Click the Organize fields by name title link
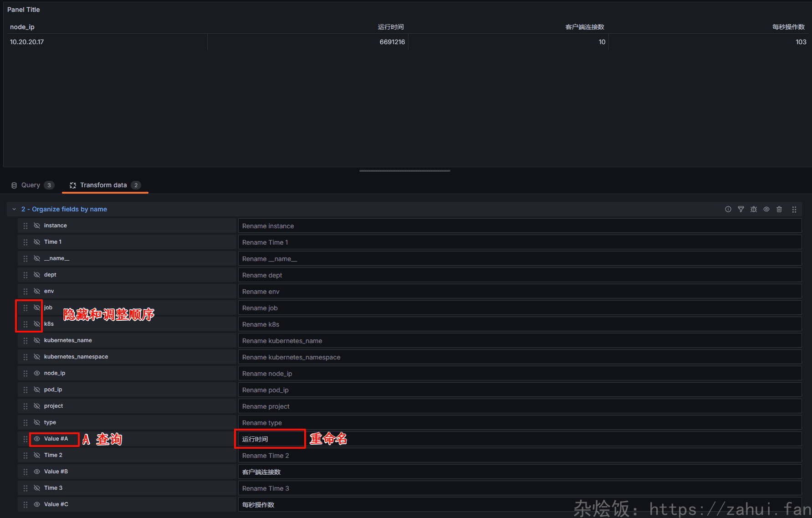 click(64, 209)
